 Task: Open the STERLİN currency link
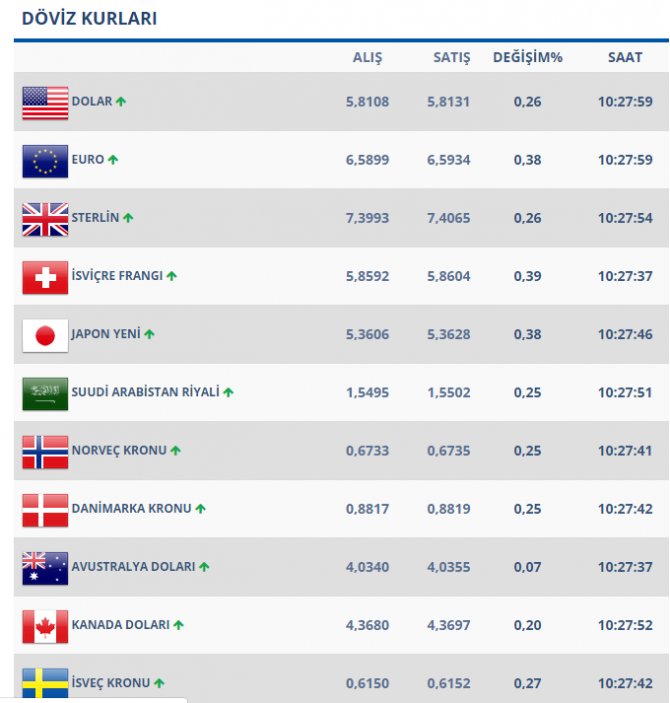coord(95,218)
